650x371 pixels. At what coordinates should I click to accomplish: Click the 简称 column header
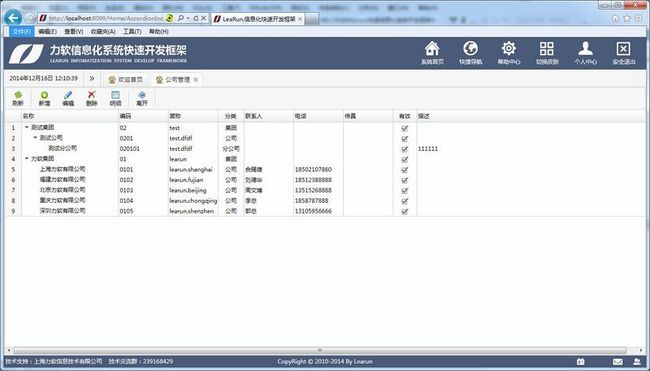(x=193, y=116)
